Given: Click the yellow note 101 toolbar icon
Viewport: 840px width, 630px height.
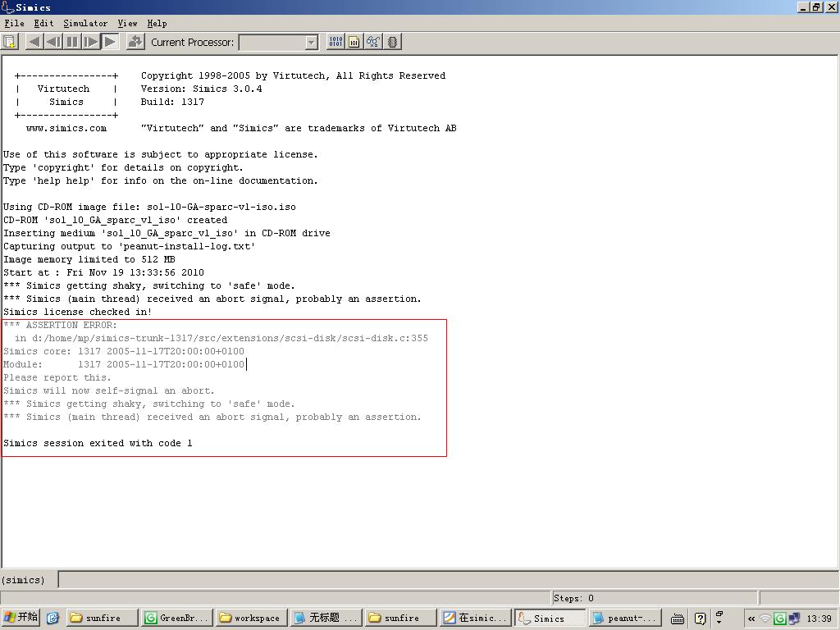Looking at the screenshot, I should pyautogui.click(x=354, y=42).
